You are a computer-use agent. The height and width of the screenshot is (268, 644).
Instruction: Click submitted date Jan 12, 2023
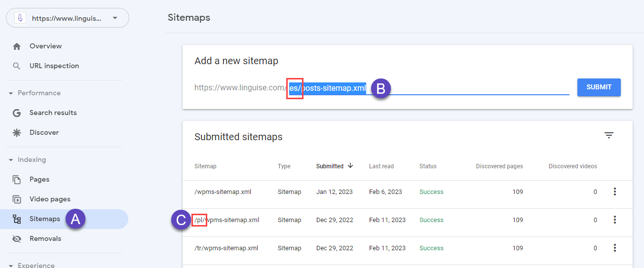pos(335,192)
